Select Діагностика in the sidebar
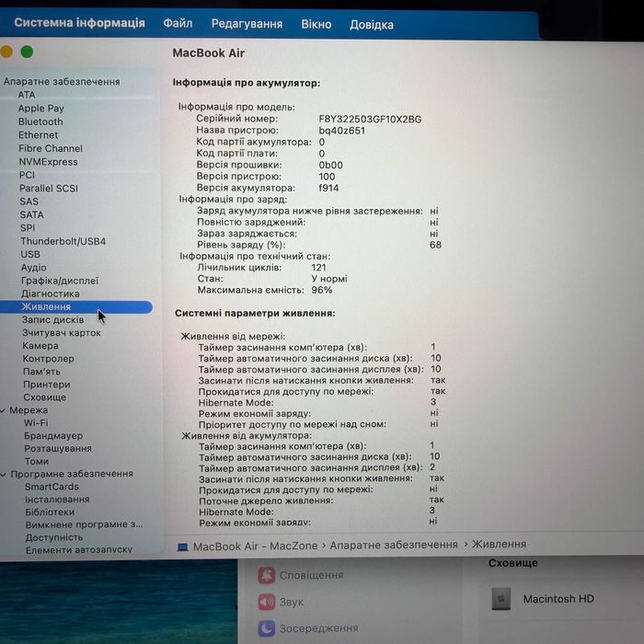 (50, 293)
